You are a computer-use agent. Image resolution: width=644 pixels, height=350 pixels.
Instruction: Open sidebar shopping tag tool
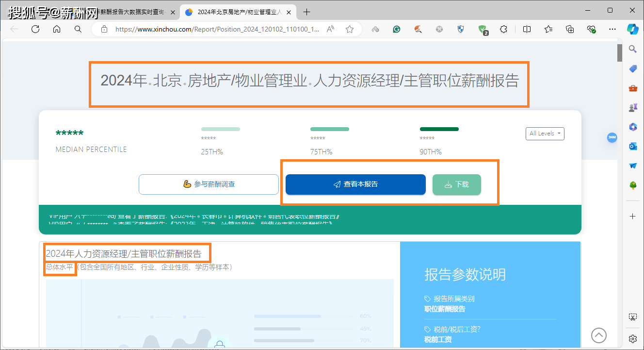click(x=633, y=68)
